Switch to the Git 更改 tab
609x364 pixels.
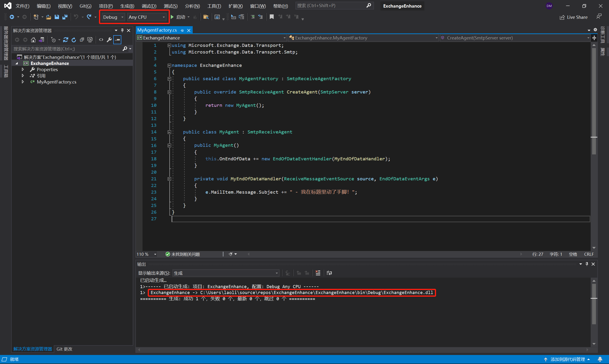64,349
